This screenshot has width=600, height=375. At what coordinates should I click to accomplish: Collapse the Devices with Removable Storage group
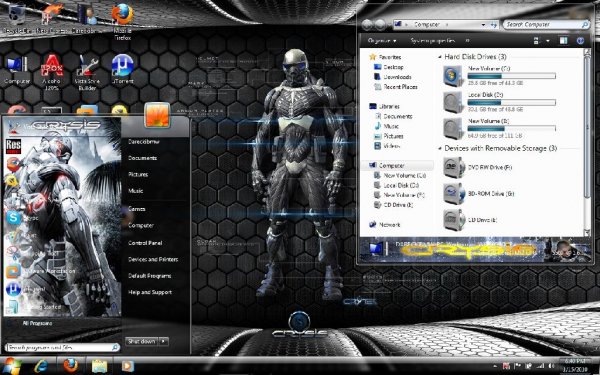point(440,148)
